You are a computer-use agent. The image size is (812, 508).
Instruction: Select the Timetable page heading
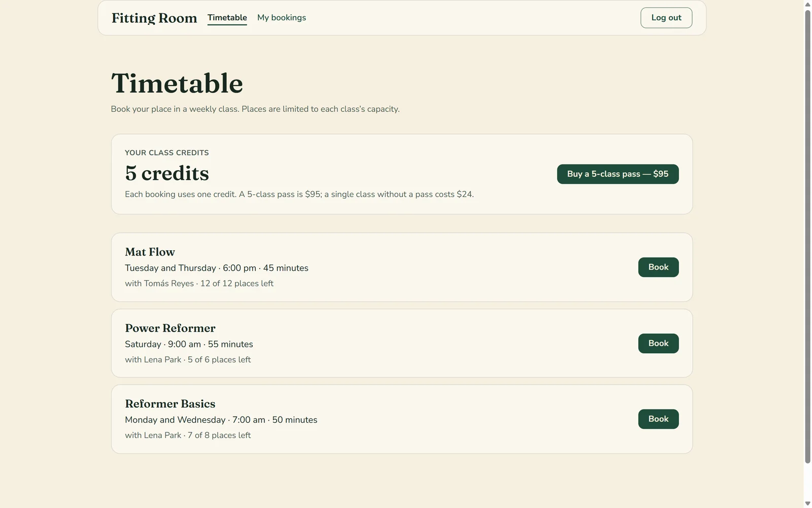click(x=177, y=83)
